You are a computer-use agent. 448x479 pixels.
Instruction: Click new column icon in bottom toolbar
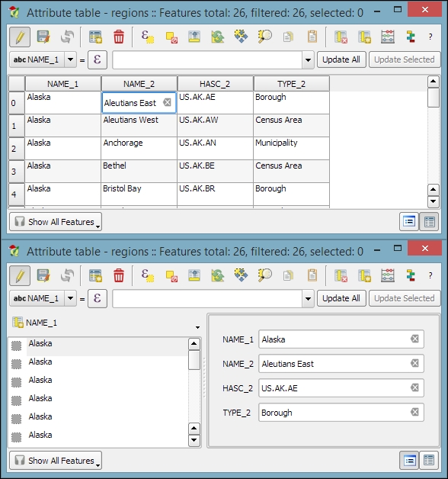pyautogui.click(x=364, y=276)
